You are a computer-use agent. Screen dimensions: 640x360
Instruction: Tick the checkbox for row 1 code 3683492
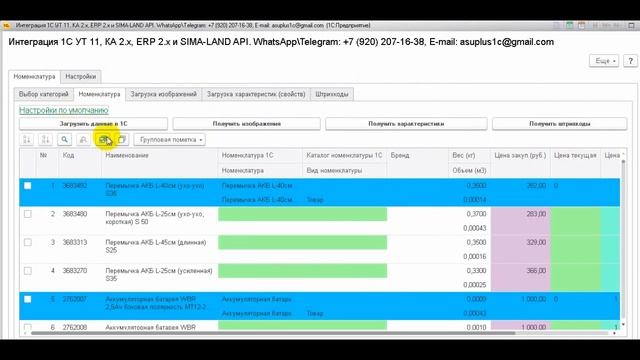tap(27, 186)
